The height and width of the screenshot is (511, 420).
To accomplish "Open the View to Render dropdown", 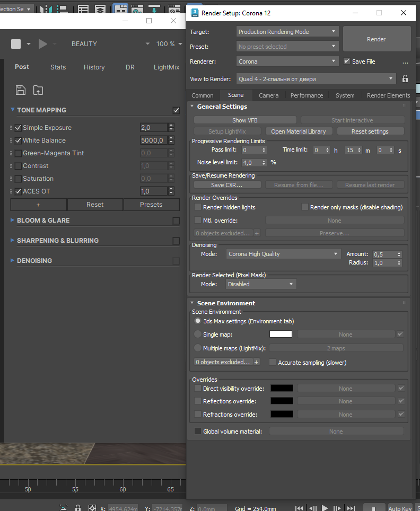I will point(316,78).
